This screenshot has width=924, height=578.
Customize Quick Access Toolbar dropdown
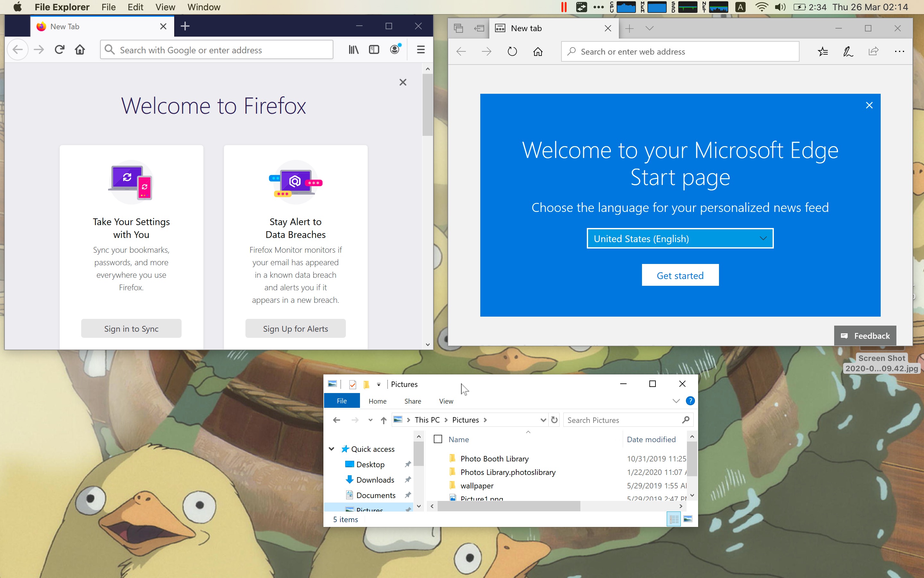tap(378, 385)
